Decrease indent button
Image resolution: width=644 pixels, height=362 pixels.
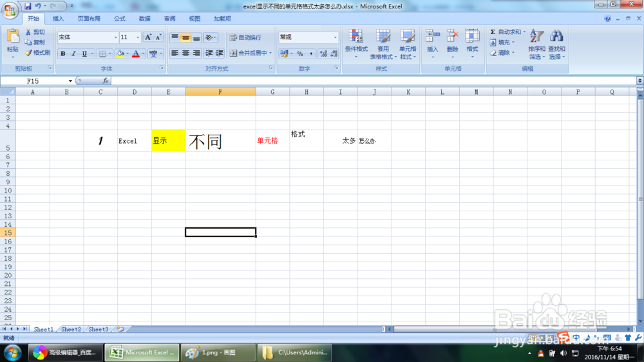pyautogui.click(x=209, y=53)
